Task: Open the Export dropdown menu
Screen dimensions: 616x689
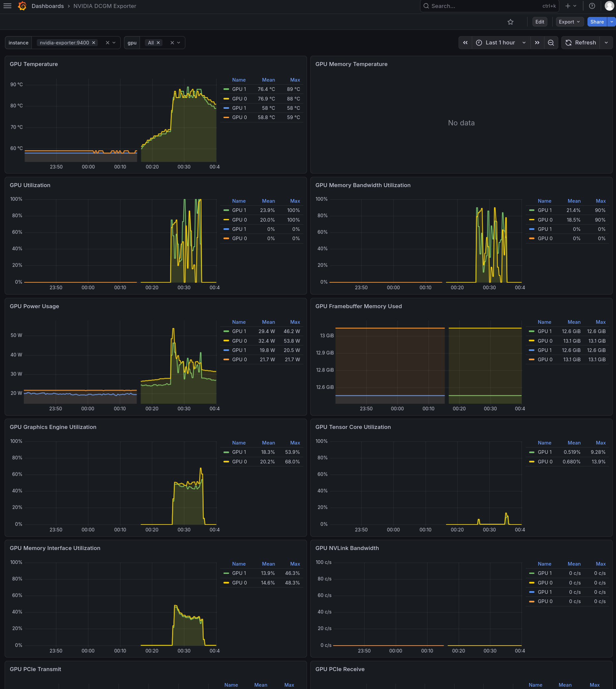Action: [x=570, y=22]
